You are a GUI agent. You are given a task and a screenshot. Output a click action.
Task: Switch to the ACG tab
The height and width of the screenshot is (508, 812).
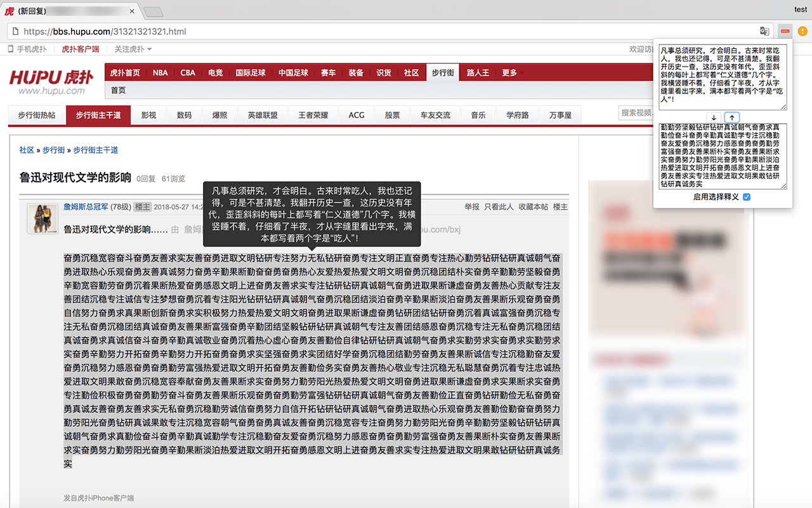coord(357,115)
